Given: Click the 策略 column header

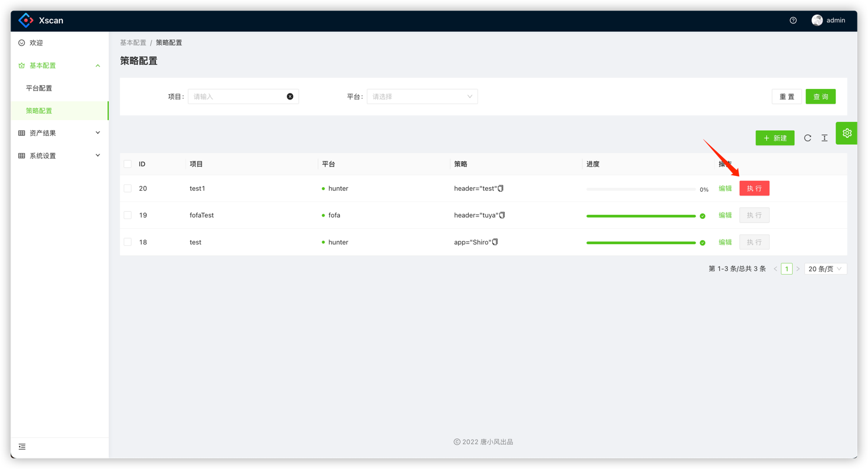Looking at the screenshot, I should 460,164.
